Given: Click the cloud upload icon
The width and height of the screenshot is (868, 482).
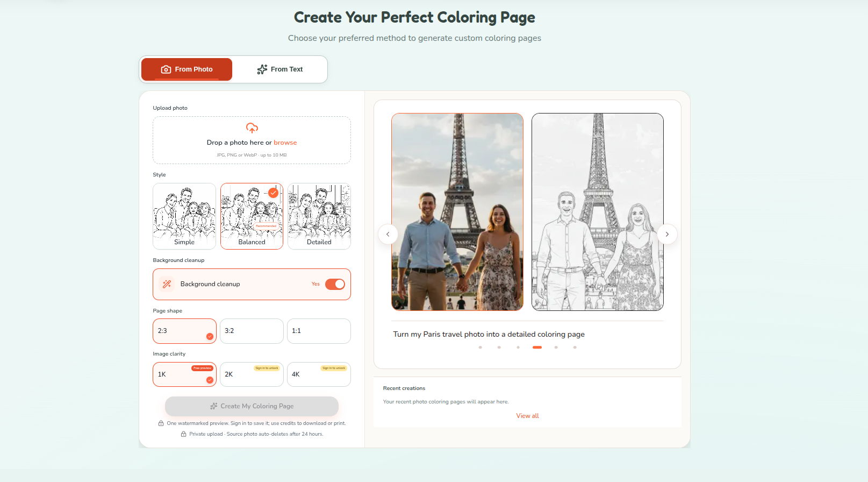Looking at the screenshot, I should [252, 128].
